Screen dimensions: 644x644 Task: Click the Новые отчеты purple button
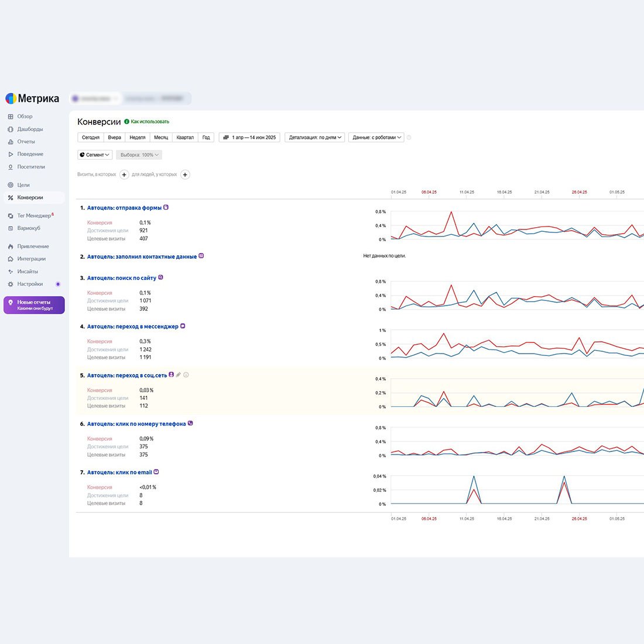(34, 305)
